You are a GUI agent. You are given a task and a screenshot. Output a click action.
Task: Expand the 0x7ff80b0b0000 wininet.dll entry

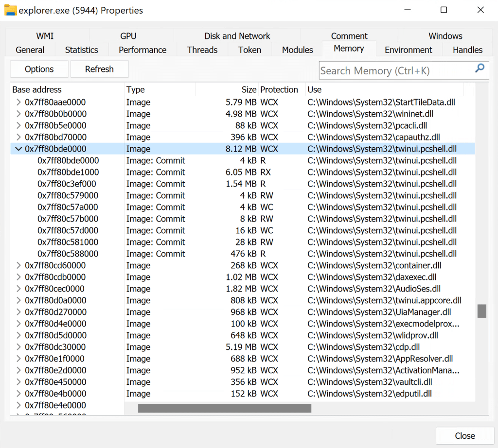(18, 114)
